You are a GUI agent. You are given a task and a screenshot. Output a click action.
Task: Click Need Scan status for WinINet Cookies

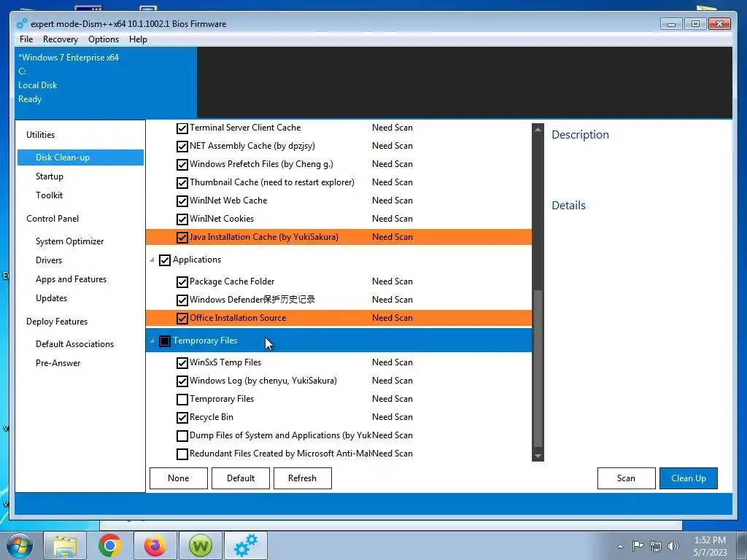tap(392, 219)
